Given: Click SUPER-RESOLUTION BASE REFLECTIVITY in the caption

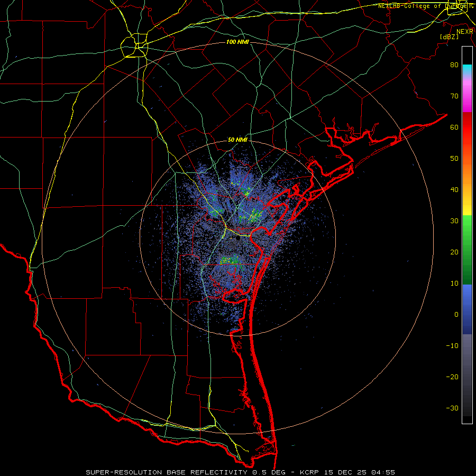Looking at the screenshot, I should coord(167,472).
